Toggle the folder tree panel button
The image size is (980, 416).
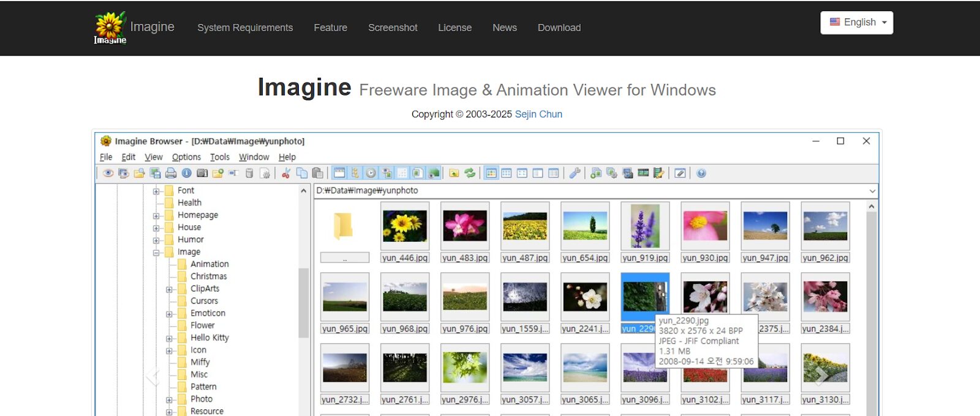click(x=355, y=173)
